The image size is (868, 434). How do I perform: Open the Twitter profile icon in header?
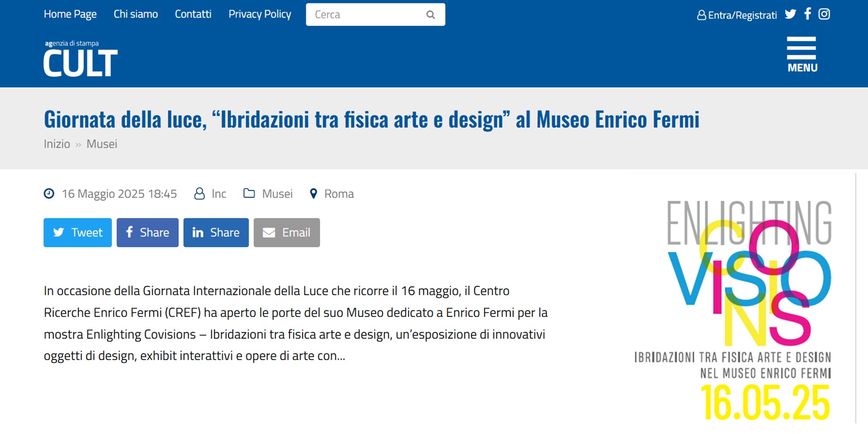[790, 14]
